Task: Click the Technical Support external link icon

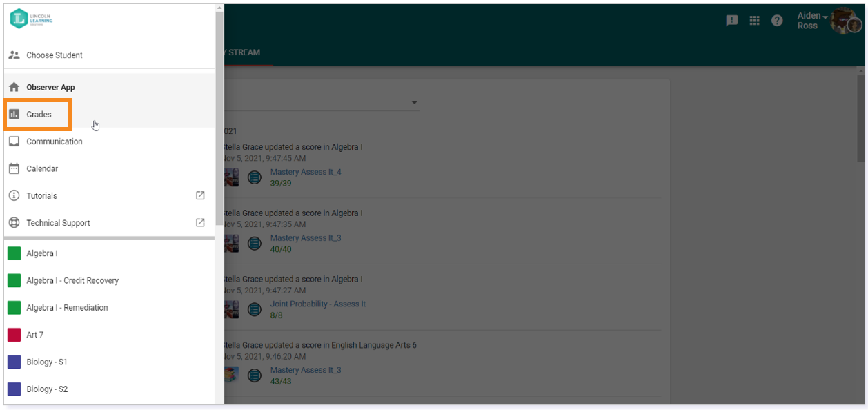Action: tap(200, 222)
